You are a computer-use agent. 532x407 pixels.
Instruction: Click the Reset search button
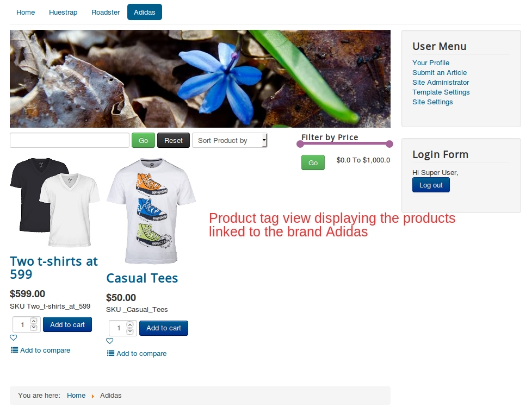coord(174,140)
